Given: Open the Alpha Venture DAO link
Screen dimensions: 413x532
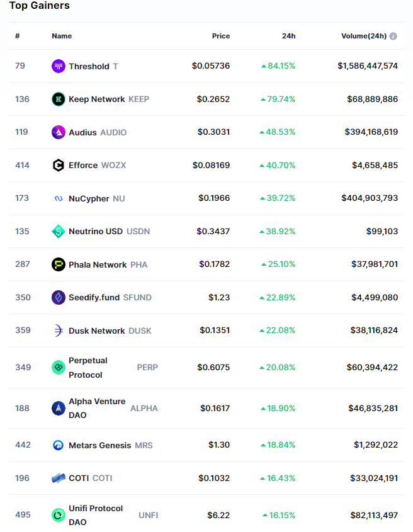Looking at the screenshot, I should [x=96, y=408].
